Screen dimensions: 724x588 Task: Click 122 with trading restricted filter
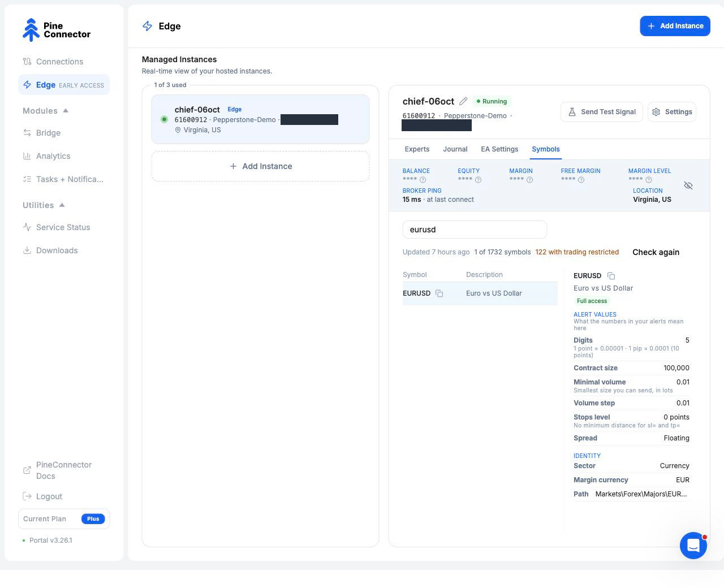coord(577,252)
